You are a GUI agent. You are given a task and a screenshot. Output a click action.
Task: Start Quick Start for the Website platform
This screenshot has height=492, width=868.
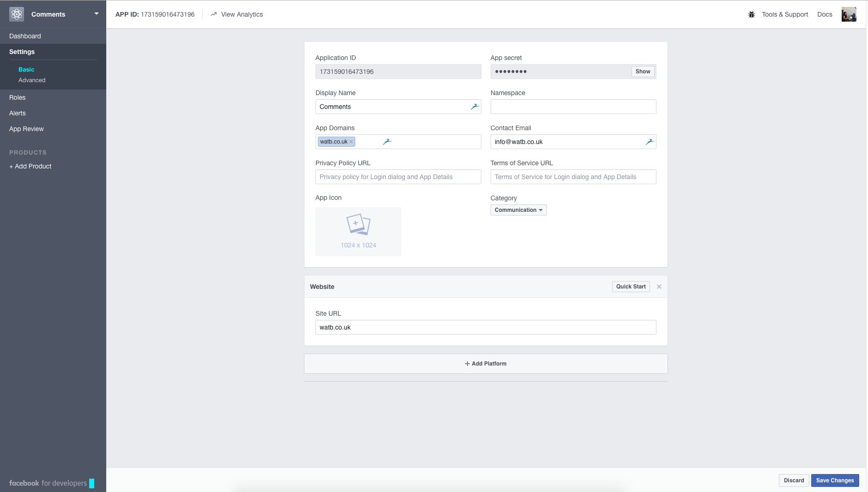[630, 286]
